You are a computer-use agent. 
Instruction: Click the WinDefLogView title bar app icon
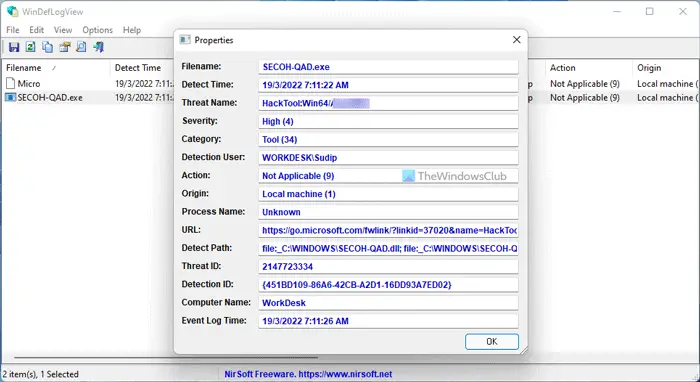12,12
